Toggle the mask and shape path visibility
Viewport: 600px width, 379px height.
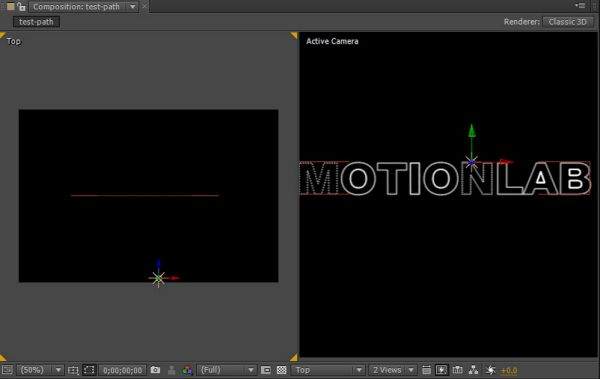click(x=89, y=370)
